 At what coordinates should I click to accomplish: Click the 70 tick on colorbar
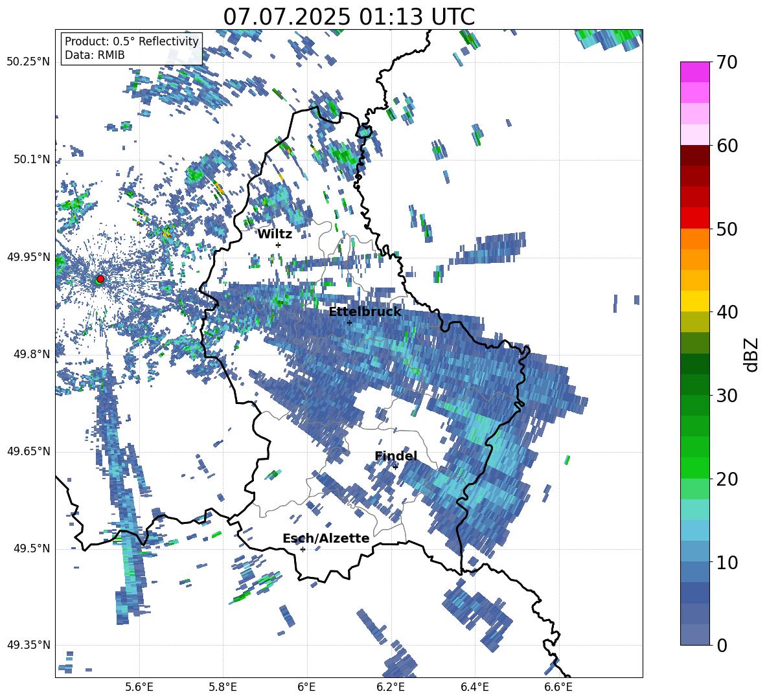pos(727,62)
